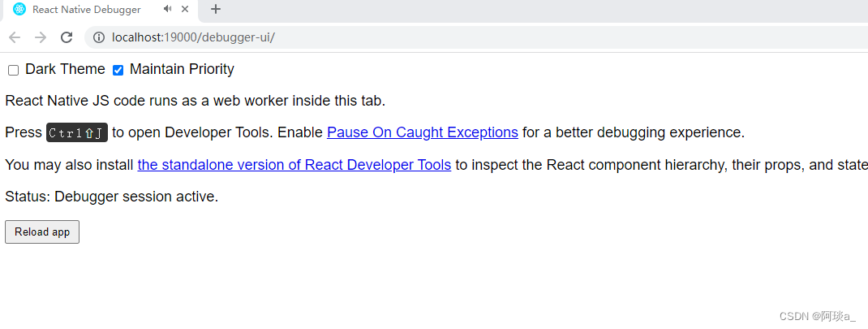Click the React logo tab favicon
Image resolution: width=868 pixels, height=329 pixels.
[x=19, y=10]
